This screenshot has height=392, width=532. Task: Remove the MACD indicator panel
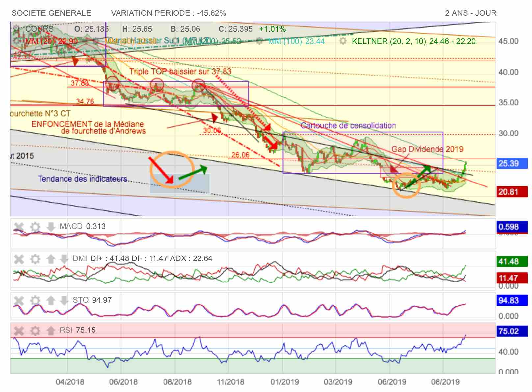pos(19,227)
